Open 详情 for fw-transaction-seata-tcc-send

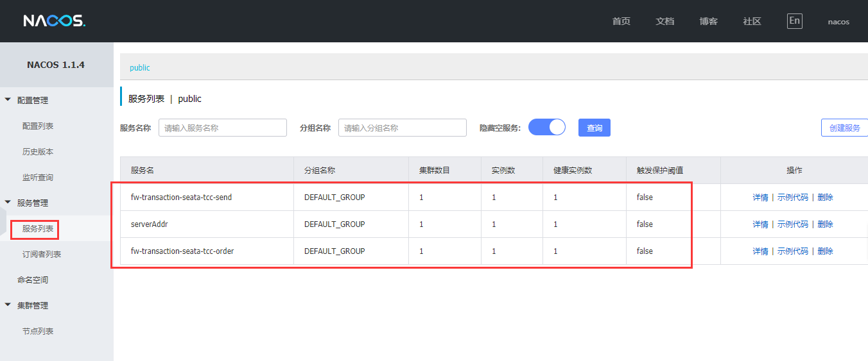(760, 197)
